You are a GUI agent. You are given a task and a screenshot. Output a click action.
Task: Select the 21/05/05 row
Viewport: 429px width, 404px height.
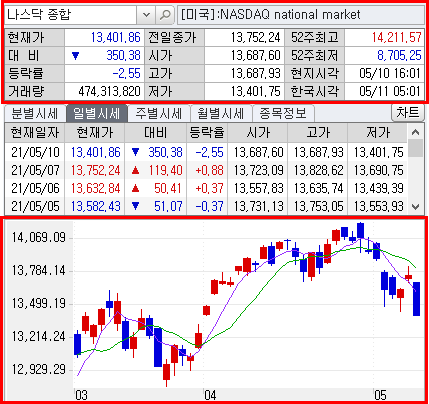tap(206, 206)
